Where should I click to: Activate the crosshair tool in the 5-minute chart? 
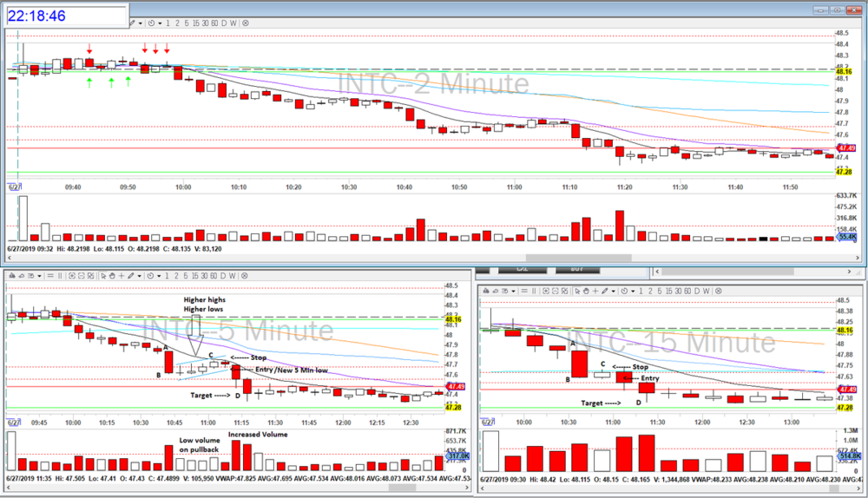(x=122, y=276)
